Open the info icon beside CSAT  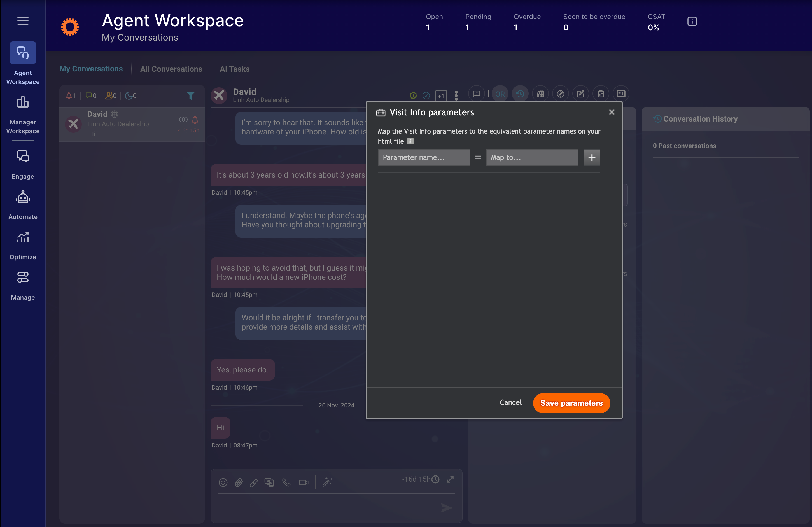click(x=692, y=22)
